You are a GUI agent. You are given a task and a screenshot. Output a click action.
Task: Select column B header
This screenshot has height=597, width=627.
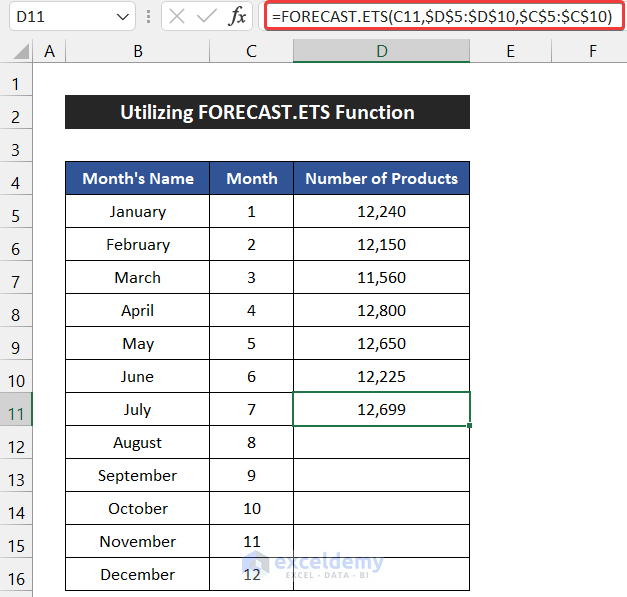point(137,51)
